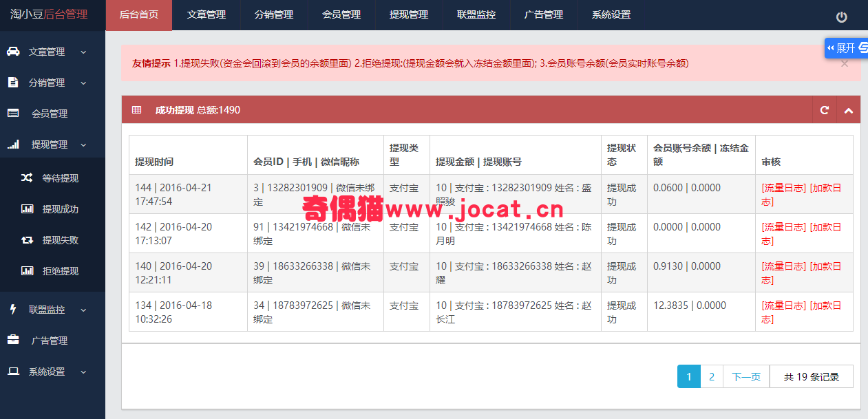The height and width of the screenshot is (419, 868).
Task: Click the document icon beside 分销管理
Action: coord(12,82)
